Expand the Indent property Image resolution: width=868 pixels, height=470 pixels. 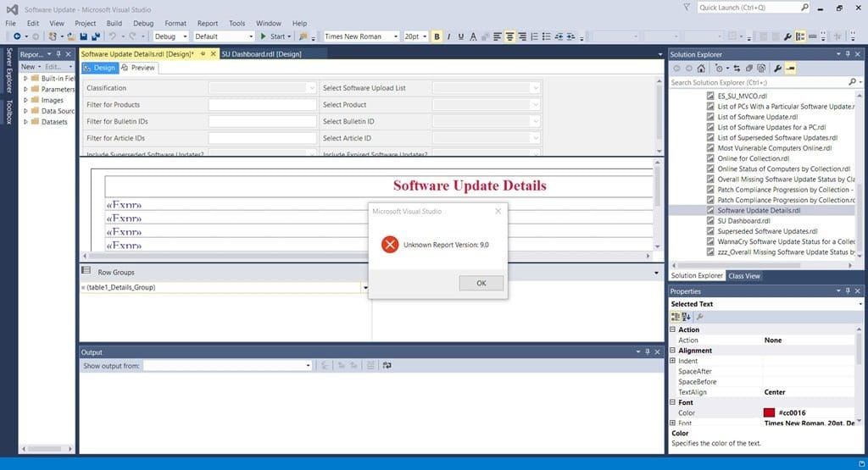673,361
